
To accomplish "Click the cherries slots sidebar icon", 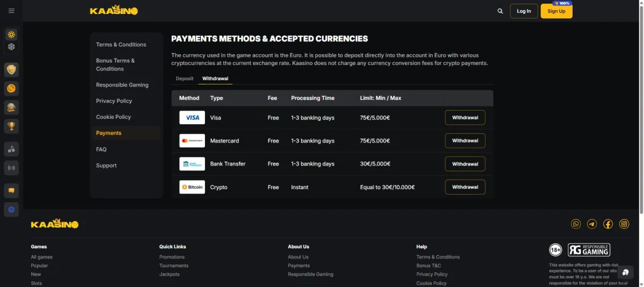I will click(11, 149).
